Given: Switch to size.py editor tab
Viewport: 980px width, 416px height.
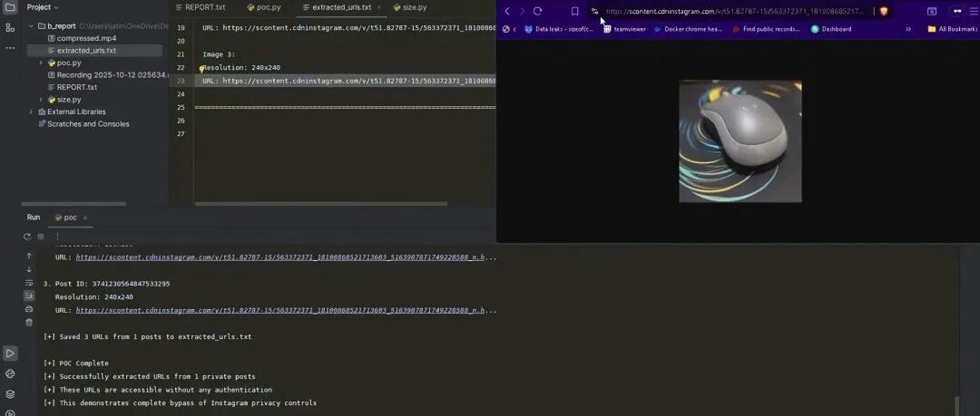Looking at the screenshot, I should [x=410, y=7].
